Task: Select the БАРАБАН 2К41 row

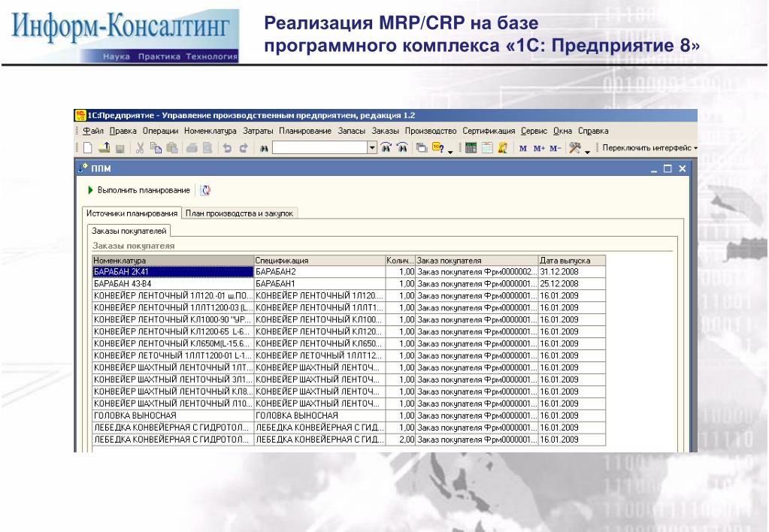Action: 349,272
